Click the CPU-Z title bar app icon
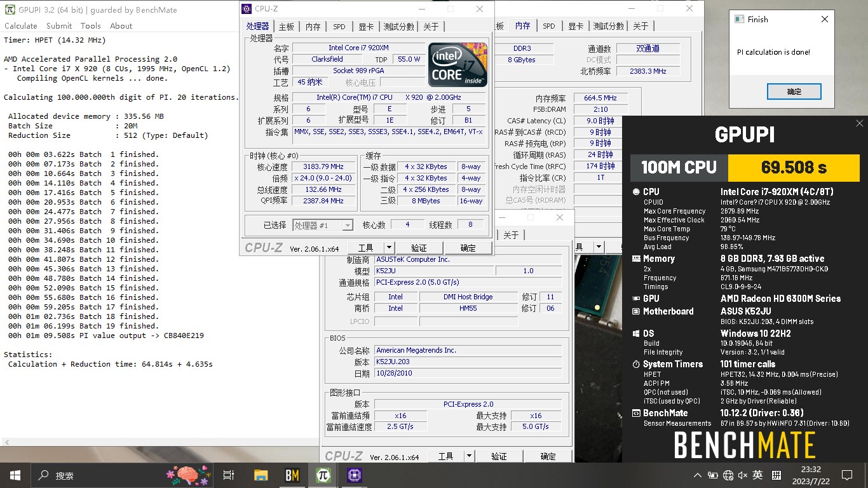 pyautogui.click(x=246, y=9)
